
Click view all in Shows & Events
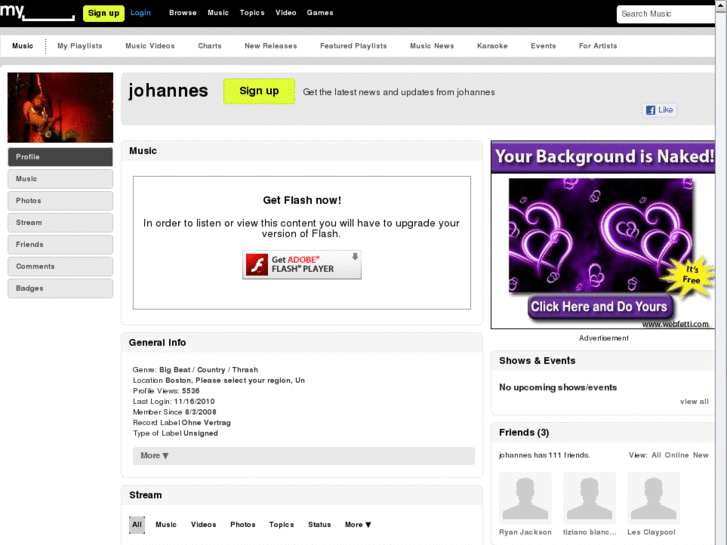(x=694, y=402)
